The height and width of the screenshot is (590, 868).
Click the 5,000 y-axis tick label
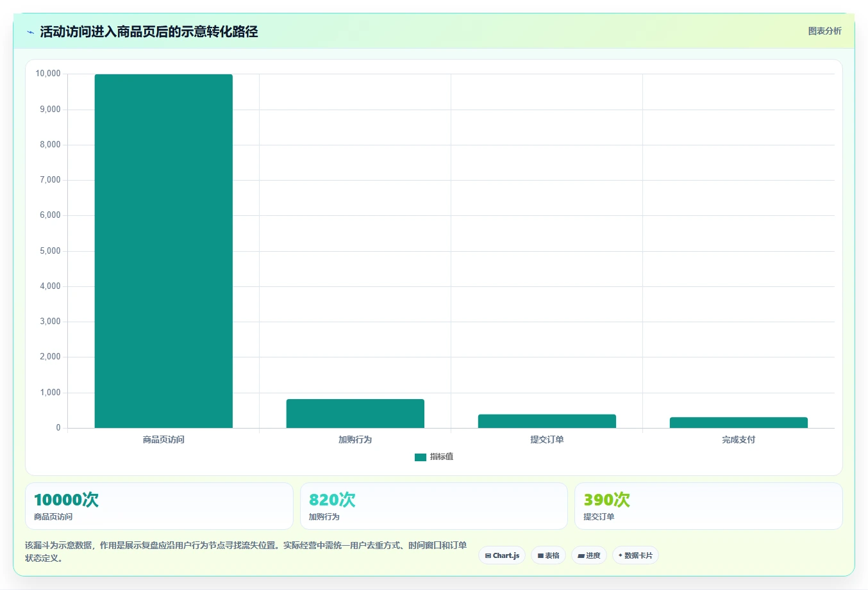pos(50,251)
